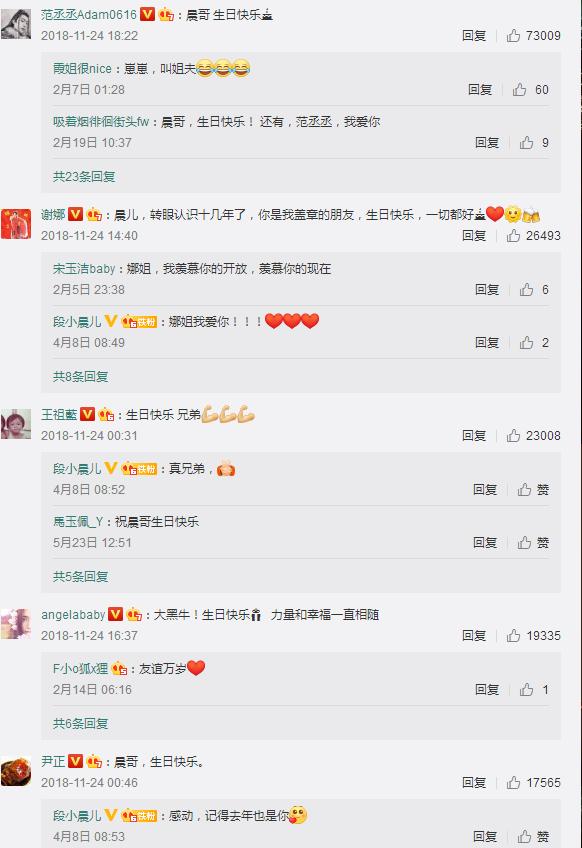Reply to 尹正's comment

(x=474, y=783)
